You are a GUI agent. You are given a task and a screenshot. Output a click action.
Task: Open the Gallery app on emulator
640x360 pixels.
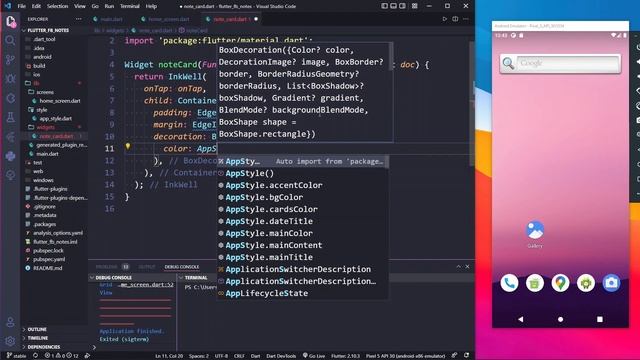(x=535, y=234)
